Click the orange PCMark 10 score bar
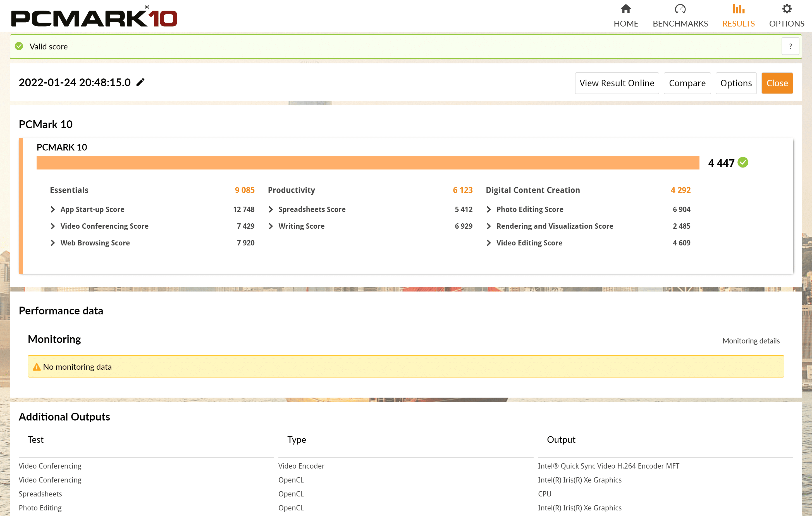This screenshot has height=516, width=812. (367, 163)
